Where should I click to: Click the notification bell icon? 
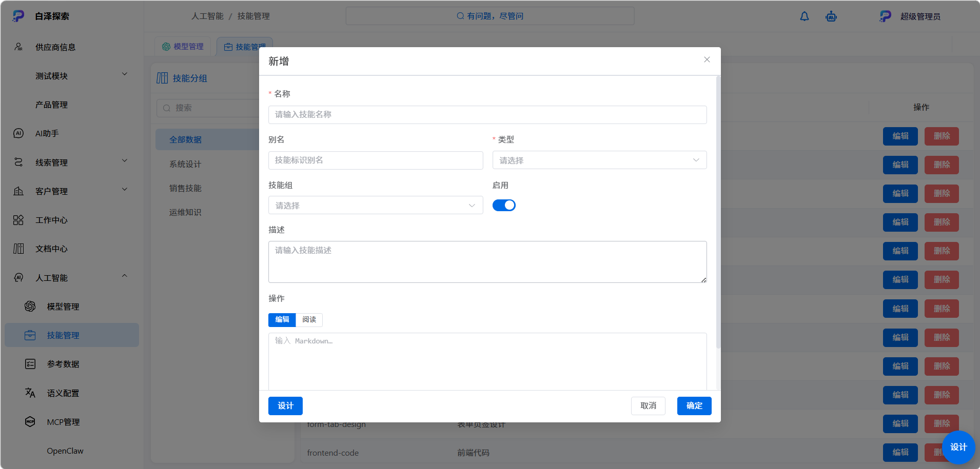pyautogui.click(x=805, y=16)
